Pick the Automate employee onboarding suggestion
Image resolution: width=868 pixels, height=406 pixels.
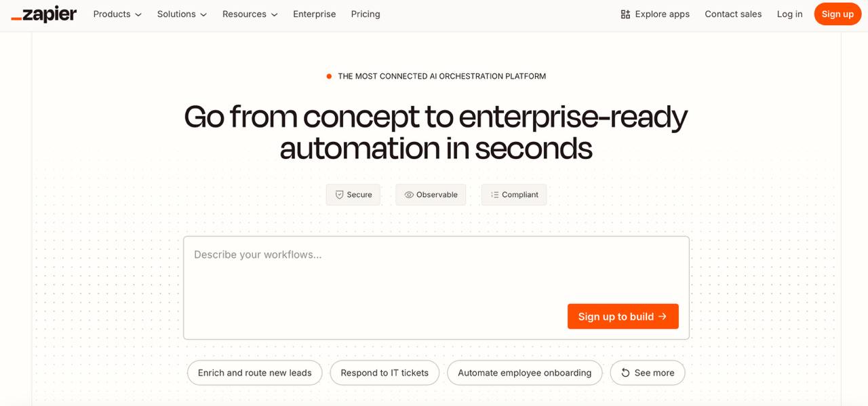coord(525,373)
